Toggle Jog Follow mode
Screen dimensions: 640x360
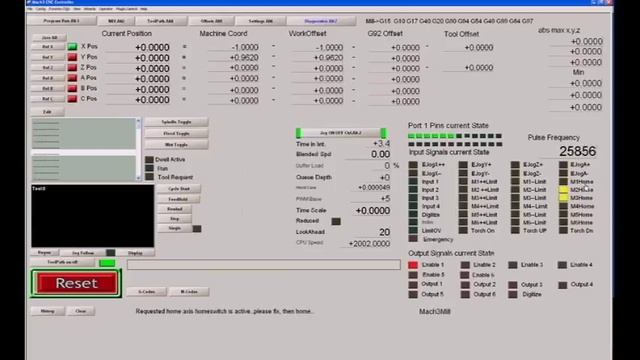(x=83, y=253)
